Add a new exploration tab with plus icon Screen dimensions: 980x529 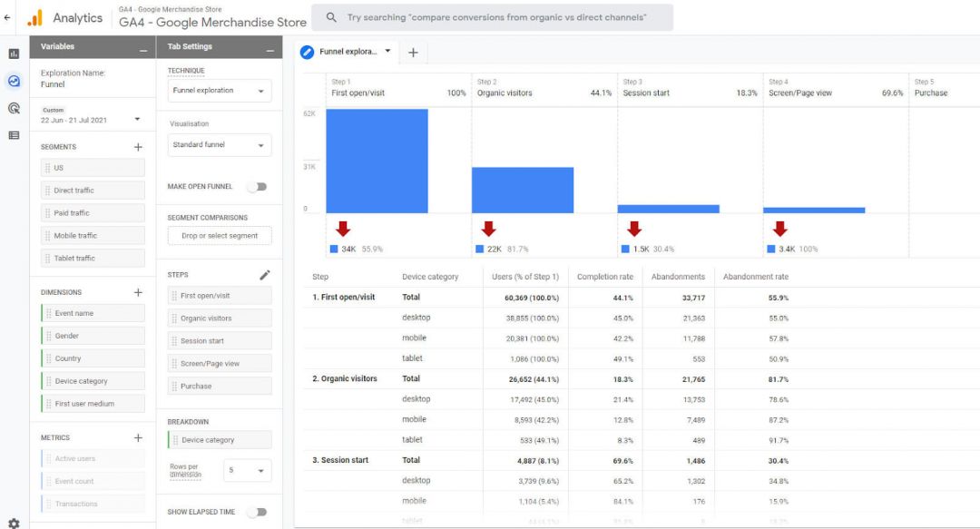[x=413, y=53]
